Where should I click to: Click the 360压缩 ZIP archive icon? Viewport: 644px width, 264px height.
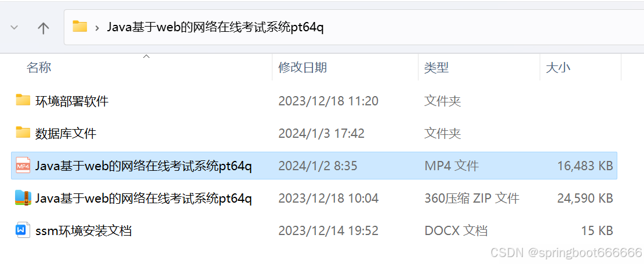tap(23, 198)
